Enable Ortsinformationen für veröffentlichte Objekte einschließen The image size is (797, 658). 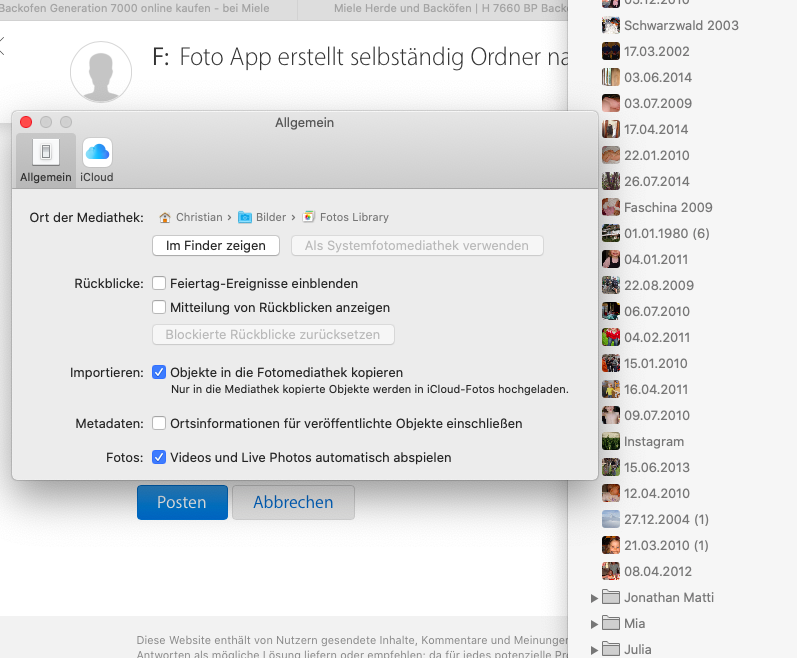159,423
